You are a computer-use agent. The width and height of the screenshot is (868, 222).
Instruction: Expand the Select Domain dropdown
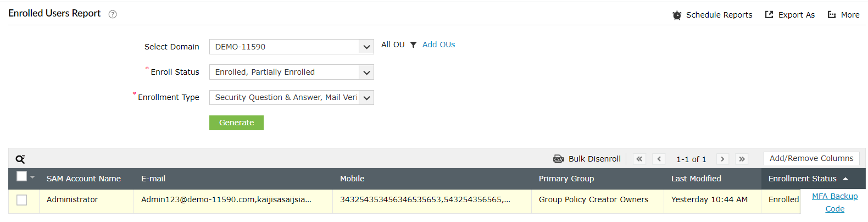366,47
